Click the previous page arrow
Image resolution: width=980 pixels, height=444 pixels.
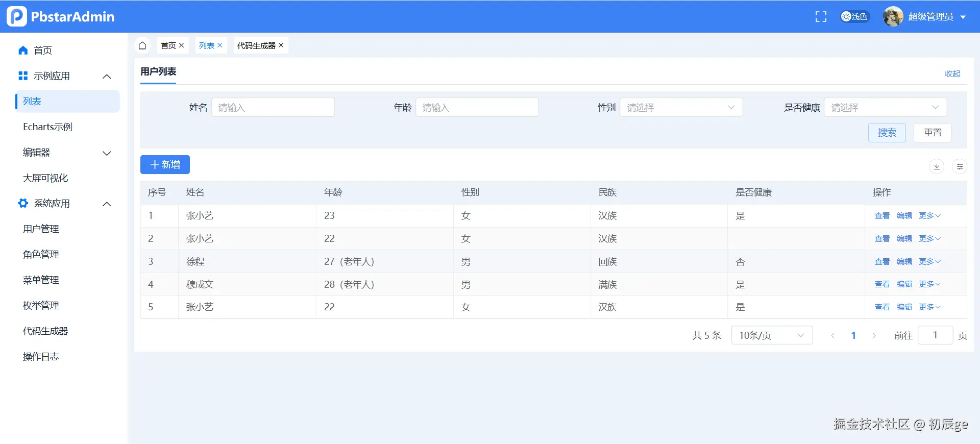(x=833, y=335)
